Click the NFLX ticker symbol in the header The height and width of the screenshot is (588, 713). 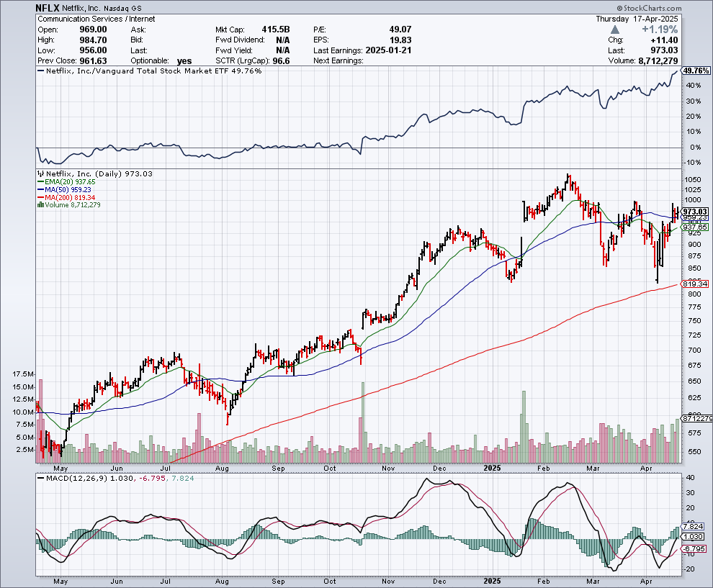point(48,8)
